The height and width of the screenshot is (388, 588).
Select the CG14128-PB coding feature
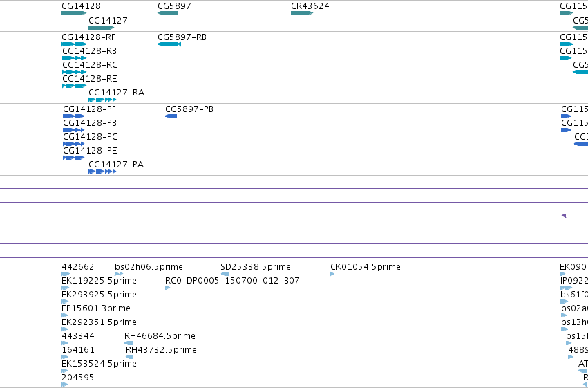73,130
